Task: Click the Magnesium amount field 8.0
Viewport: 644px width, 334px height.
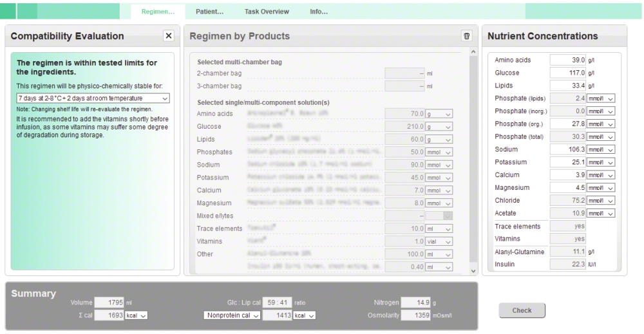Action: [x=404, y=203]
